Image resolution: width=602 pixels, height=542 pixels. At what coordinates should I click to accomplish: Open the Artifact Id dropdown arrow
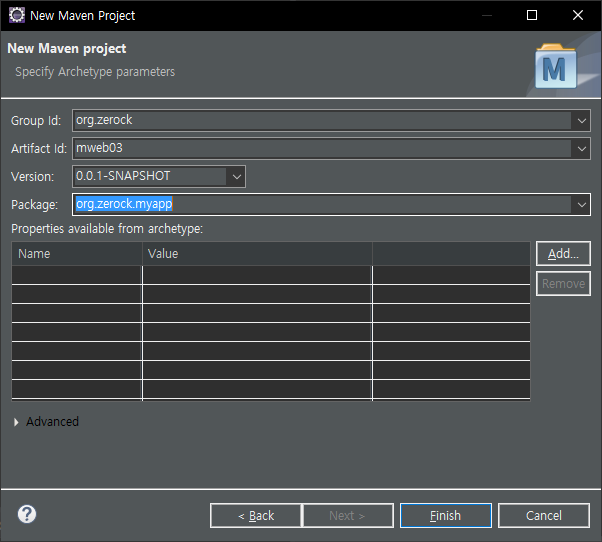[x=581, y=149]
